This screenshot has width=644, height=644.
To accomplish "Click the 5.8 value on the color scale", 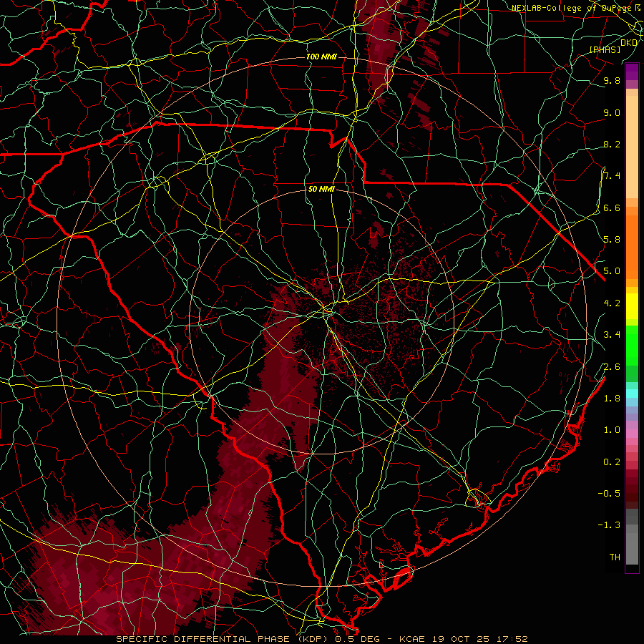I will (x=612, y=240).
